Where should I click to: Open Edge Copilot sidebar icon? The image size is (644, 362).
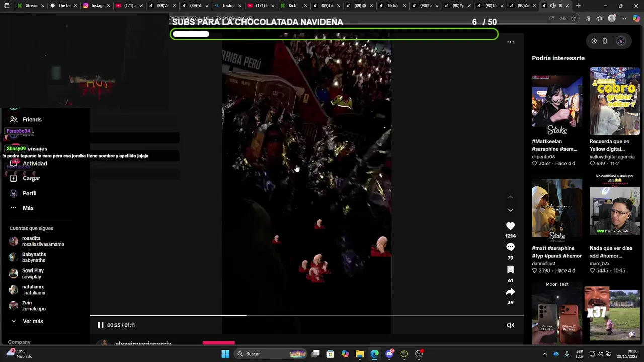click(636, 18)
